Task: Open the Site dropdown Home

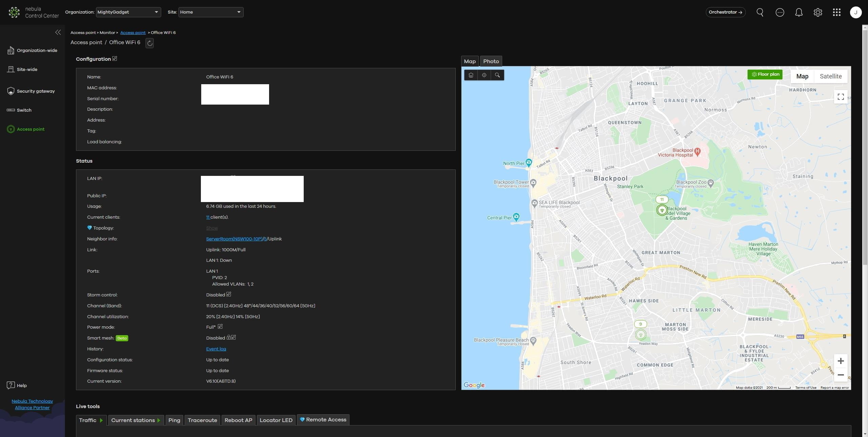Action: 211,12
